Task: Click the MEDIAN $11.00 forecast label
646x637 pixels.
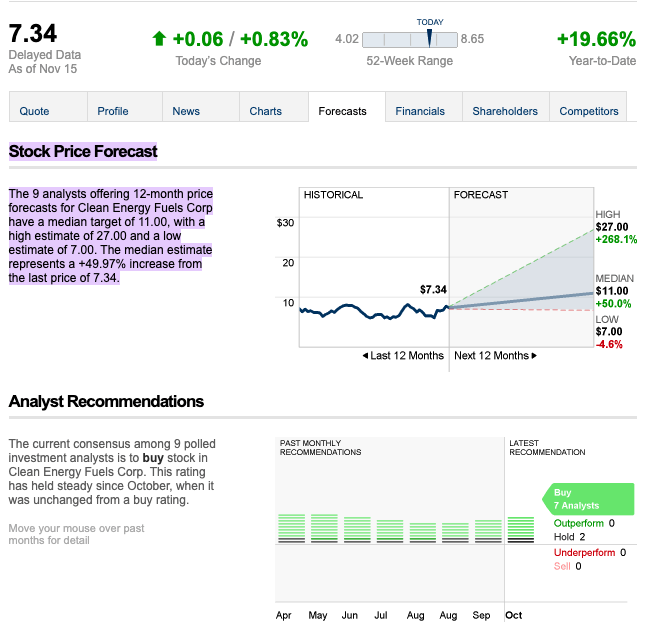Action: tap(614, 290)
